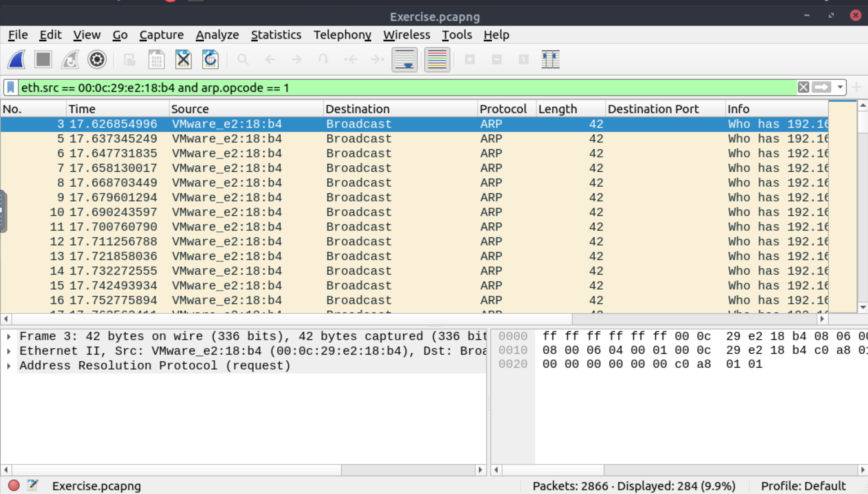The image size is (868, 494).
Task: Select packet number 5 row
Action: (414, 139)
